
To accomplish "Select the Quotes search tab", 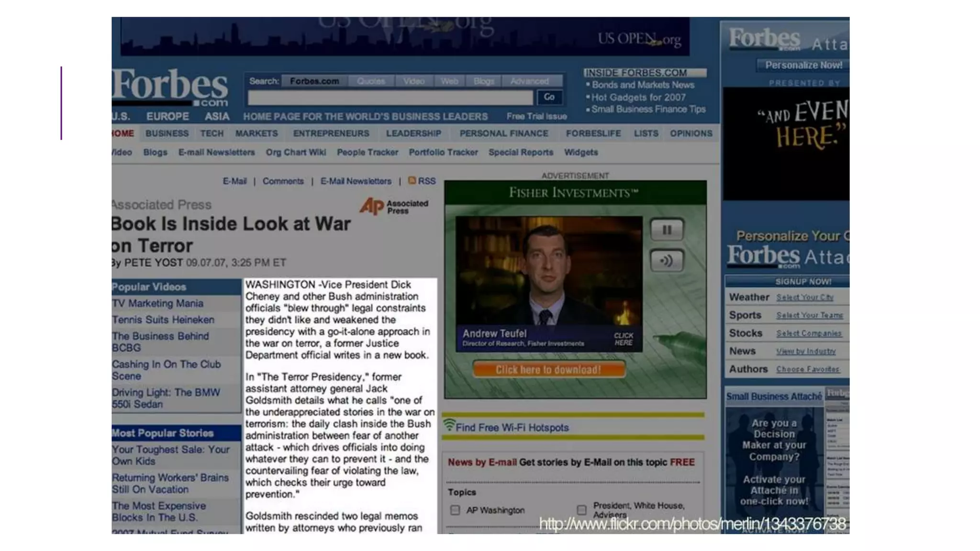I will [x=371, y=81].
